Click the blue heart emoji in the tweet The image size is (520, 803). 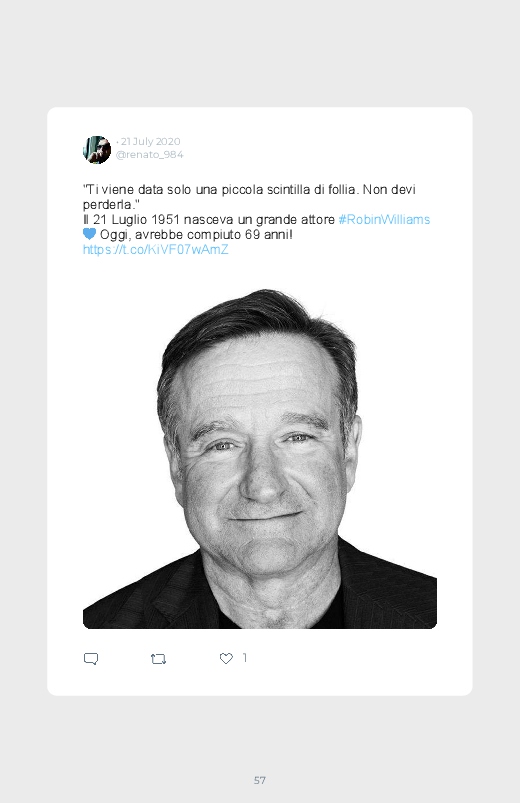click(x=90, y=235)
